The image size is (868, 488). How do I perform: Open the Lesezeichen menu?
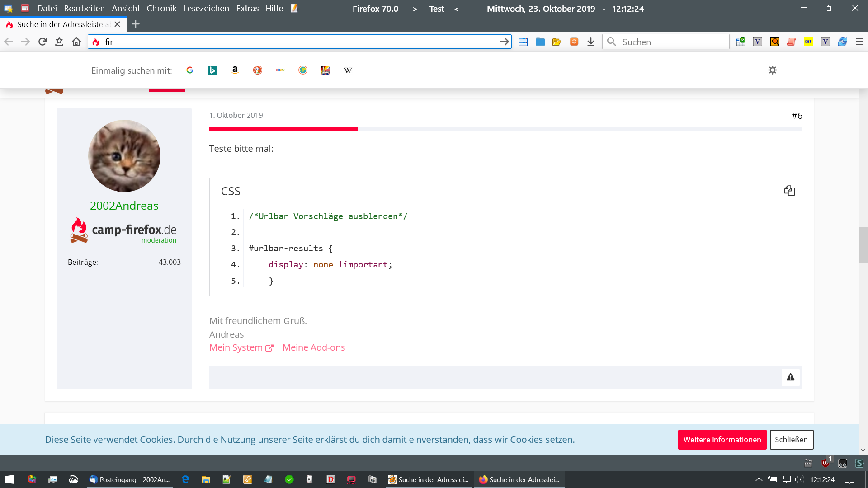(206, 8)
